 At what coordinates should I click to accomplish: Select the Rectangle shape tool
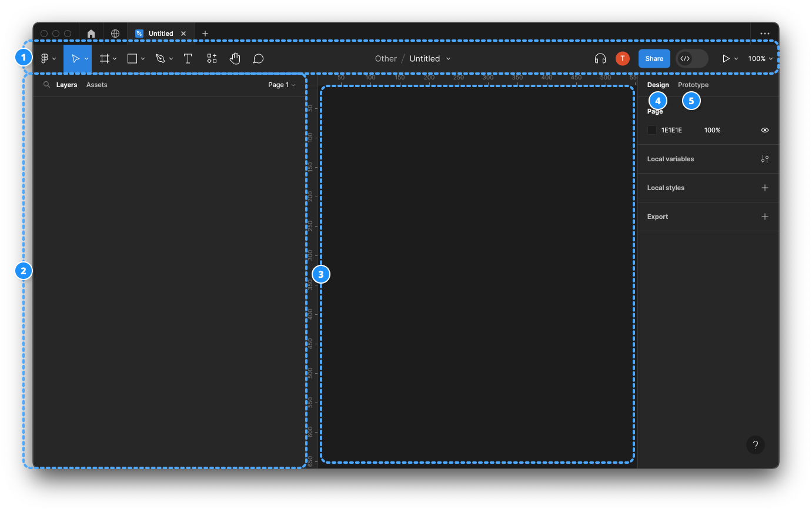(x=132, y=59)
